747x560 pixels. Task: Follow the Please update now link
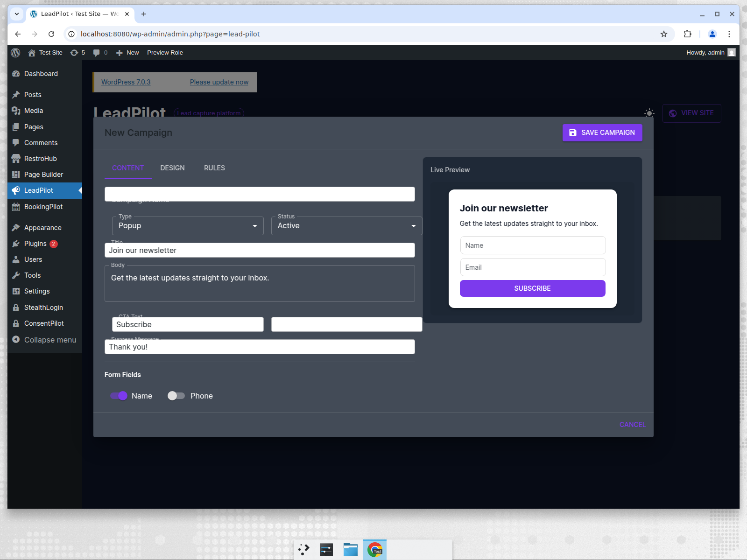(219, 82)
